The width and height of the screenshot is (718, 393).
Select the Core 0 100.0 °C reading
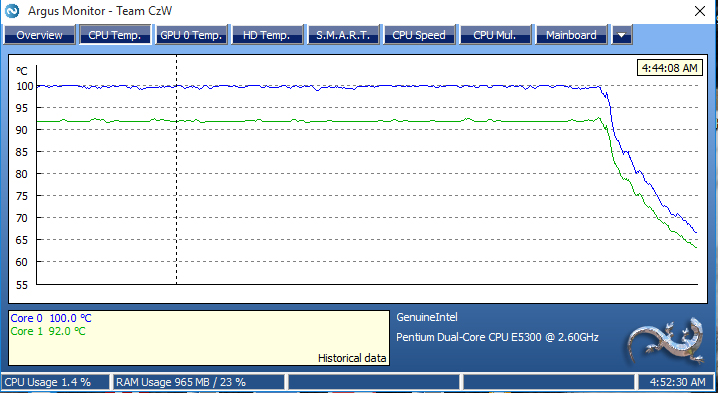click(51, 318)
